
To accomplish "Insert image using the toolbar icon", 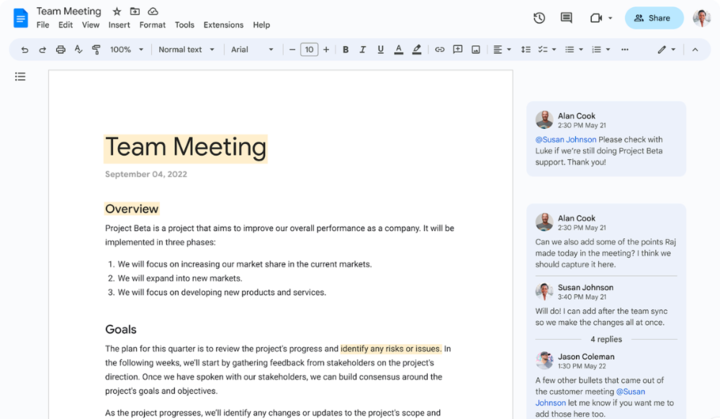I will click(476, 49).
